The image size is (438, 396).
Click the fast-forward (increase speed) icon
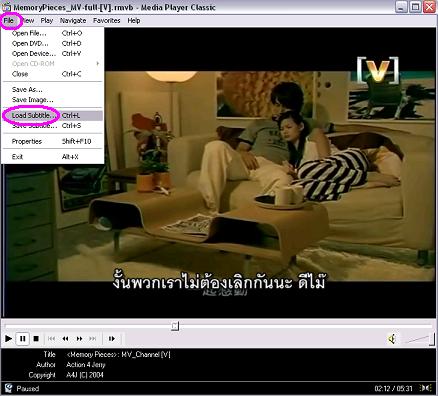pos(79,339)
